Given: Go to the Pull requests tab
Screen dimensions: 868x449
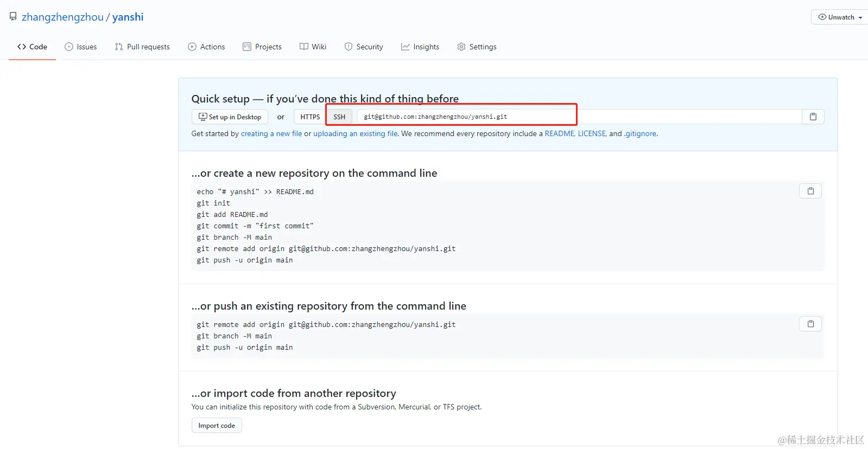Looking at the screenshot, I should pyautogui.click(x=142, y=47).
